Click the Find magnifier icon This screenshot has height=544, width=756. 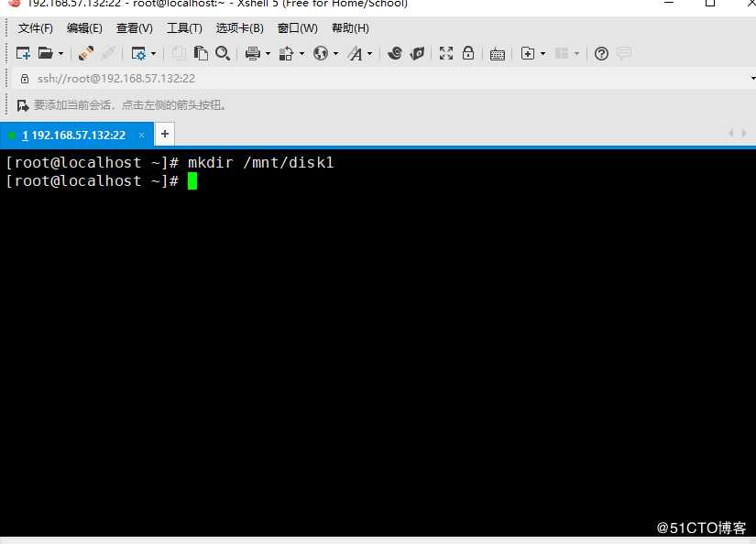[223, 53]
